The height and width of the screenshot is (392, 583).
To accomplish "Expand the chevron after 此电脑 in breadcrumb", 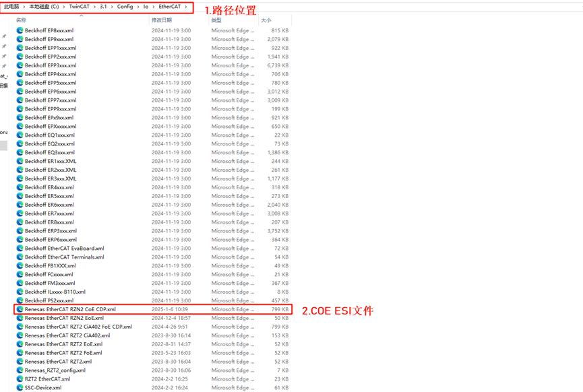I will [x=24, y=7].
